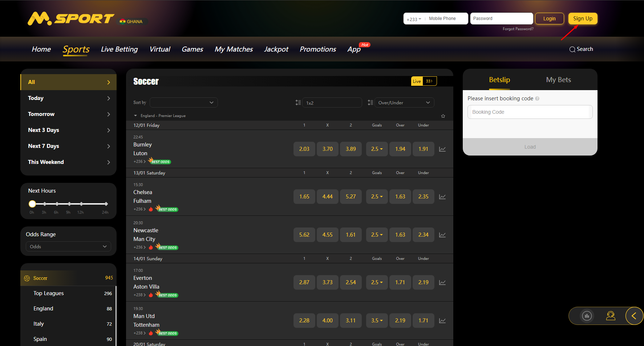Select the Betslip tab
The width and height of the screenshot is (644, 346).
[499, 80]
